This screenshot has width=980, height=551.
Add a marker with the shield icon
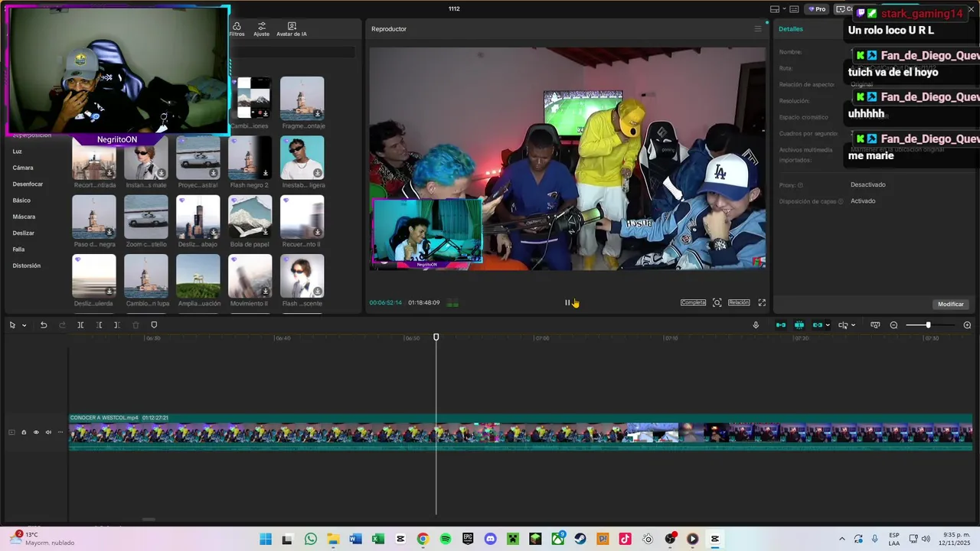(154, 325)
